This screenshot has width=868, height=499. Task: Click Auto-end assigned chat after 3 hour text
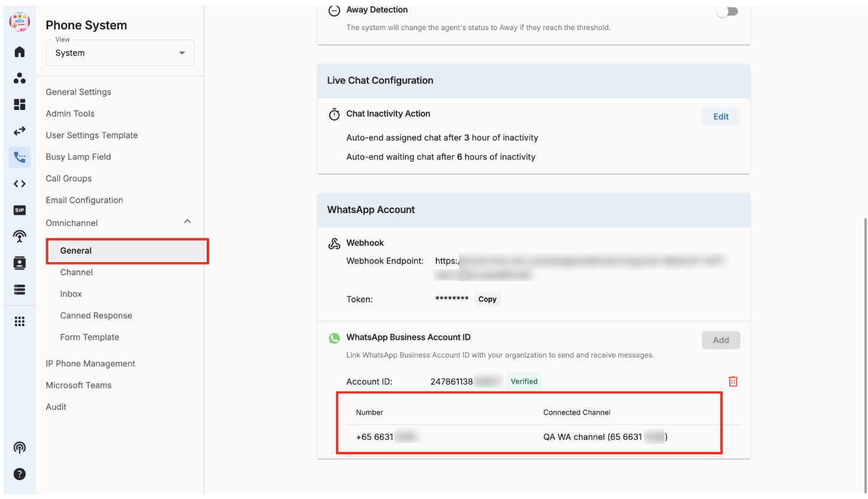point(442,138)
